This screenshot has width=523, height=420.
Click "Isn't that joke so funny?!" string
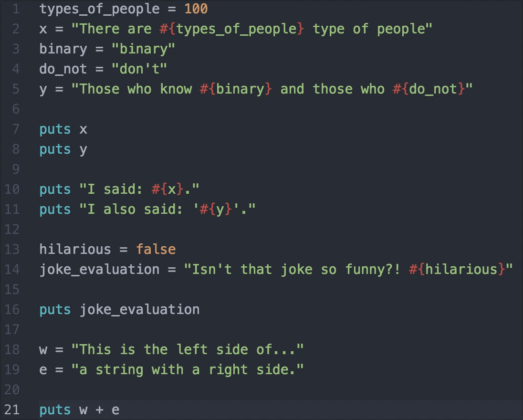tap(292, 270)
